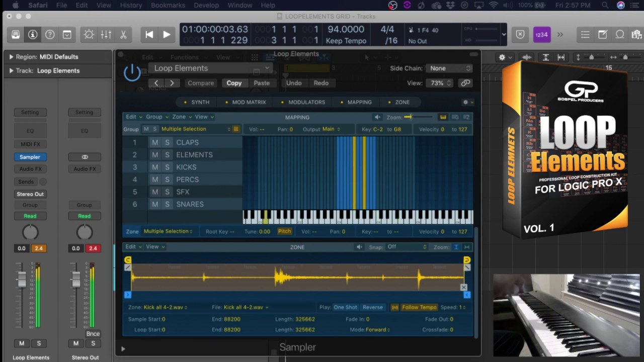The height and width of the screenshot is (362, 644).
Task: Open Mapping pane Edit menu
Action: [x=133, y=117]
